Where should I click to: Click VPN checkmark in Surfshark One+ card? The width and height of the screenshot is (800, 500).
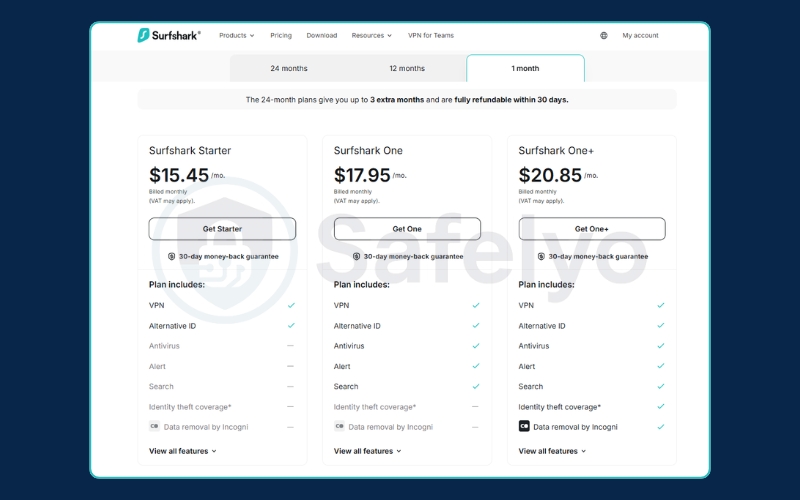661,305
